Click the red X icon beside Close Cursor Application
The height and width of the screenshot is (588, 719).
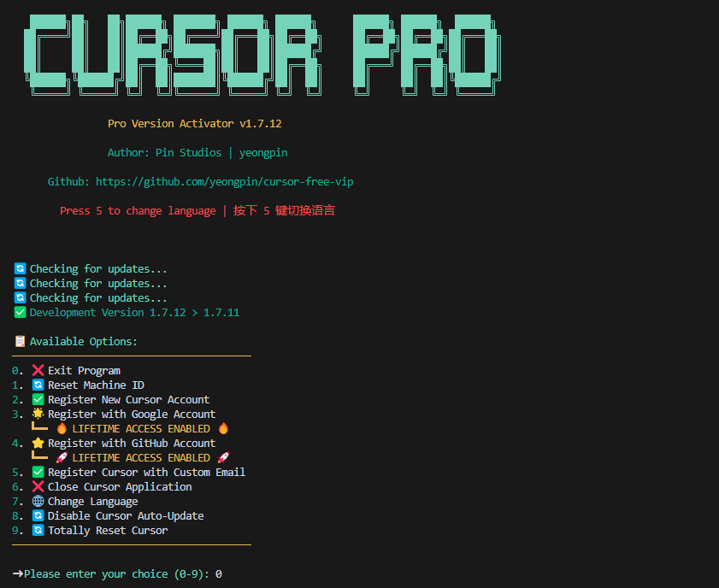point(38,487)
